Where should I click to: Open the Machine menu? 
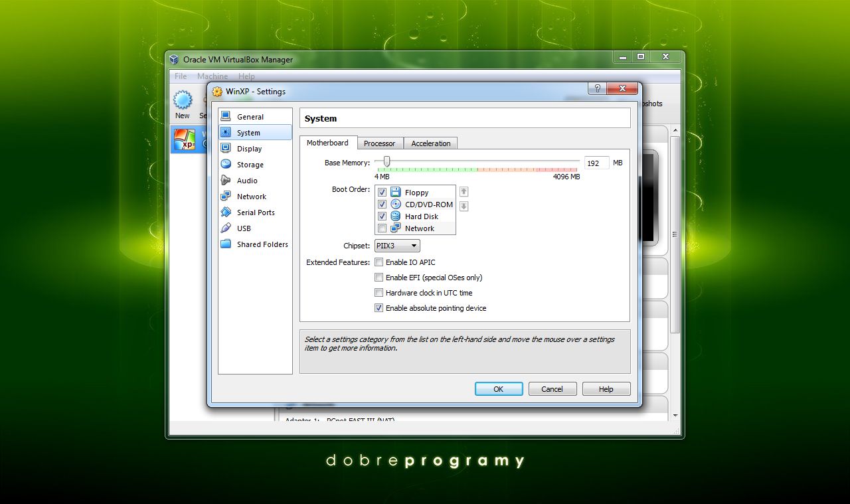[x=212, y=76]
